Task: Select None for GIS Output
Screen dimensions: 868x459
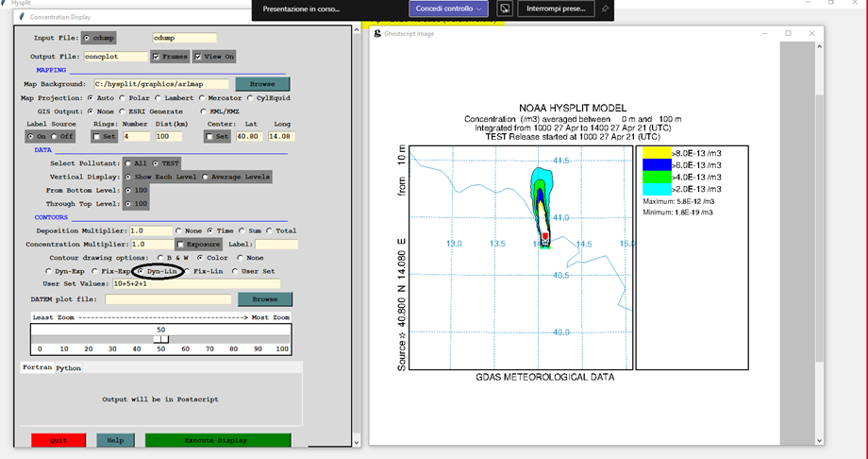Action: (x=91, y=111)
